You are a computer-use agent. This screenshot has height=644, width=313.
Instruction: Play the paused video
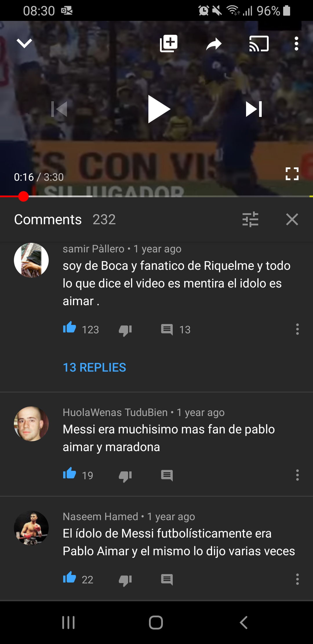tap(159, 109)
